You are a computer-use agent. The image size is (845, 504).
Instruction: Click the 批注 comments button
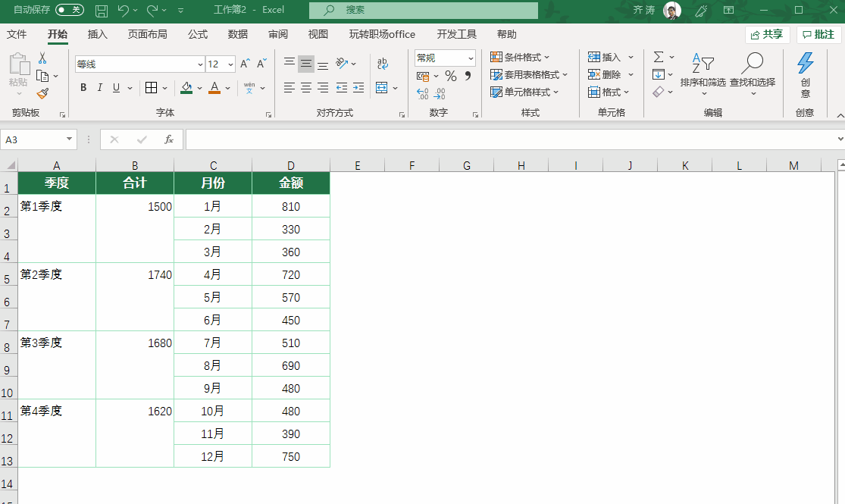818,35
